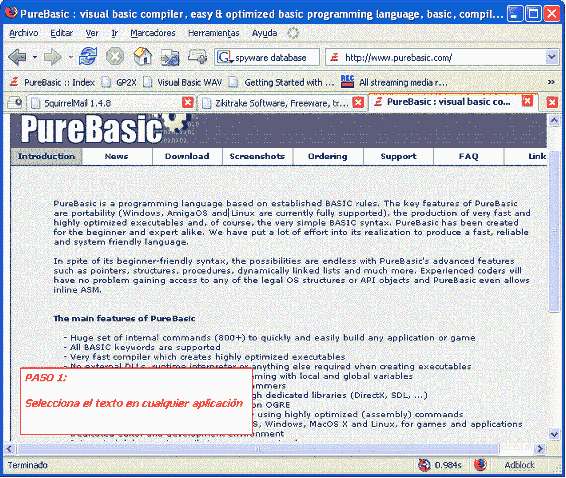Open the GP2X bookmark
The width and height of the screenshot is (566, 478).
(x=119, y=82)
